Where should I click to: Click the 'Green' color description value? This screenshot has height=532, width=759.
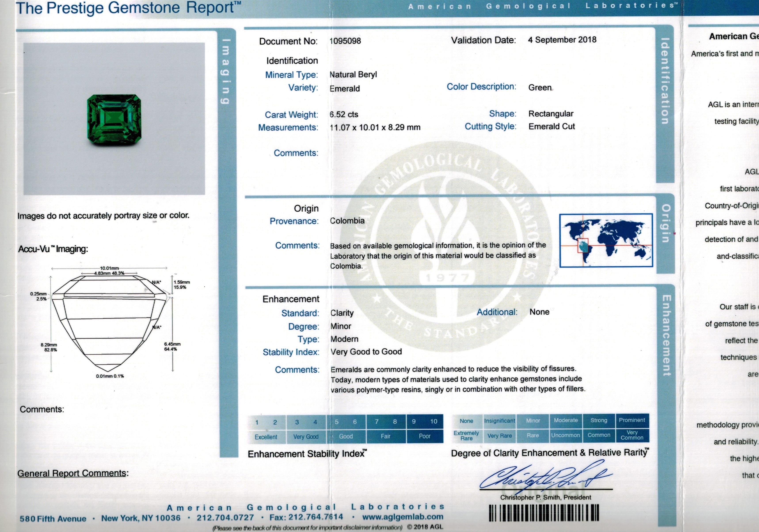[540, 88]
